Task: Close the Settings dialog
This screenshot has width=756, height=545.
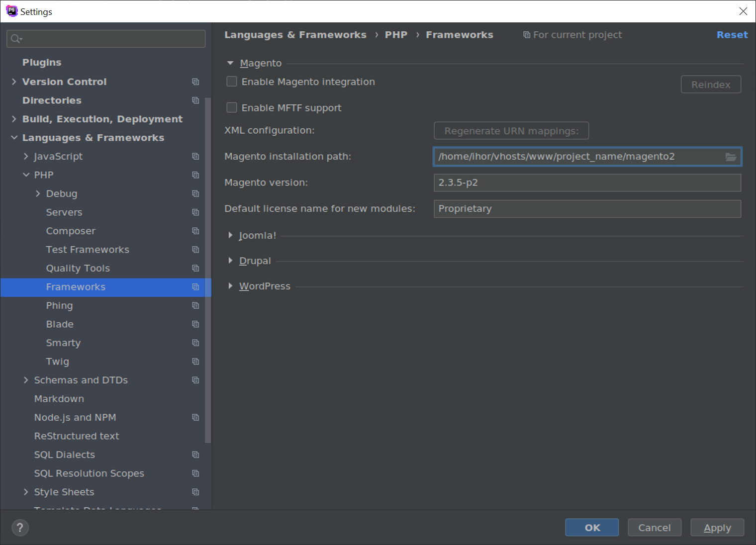Action: tap(743, 11)
